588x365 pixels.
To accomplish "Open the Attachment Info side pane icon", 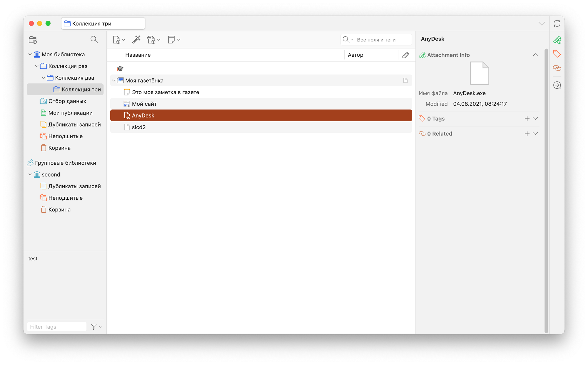I will pyautogui.click(x=557, y=40).
